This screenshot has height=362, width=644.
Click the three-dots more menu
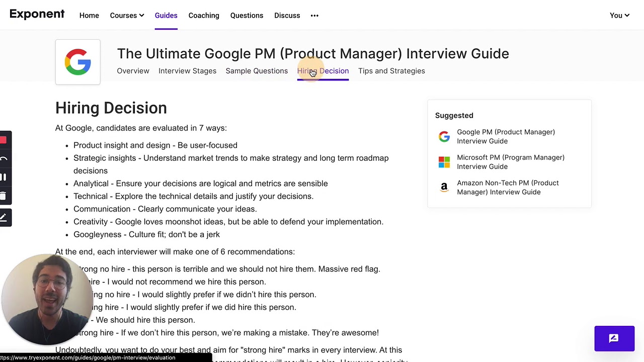click(x=314, y=16)
